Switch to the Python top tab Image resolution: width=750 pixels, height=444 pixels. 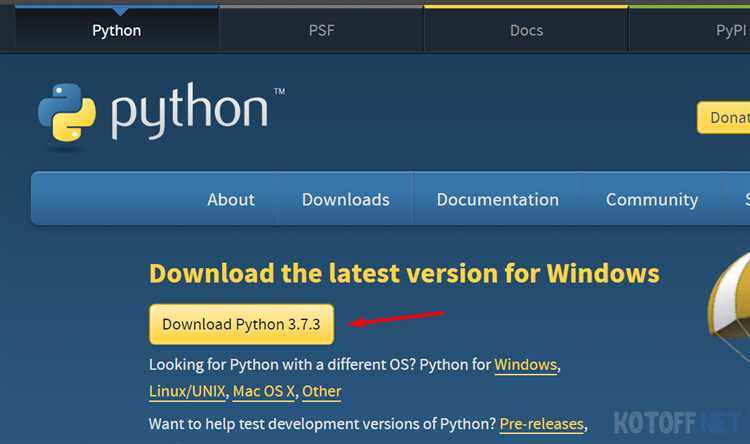click(117, 30)
